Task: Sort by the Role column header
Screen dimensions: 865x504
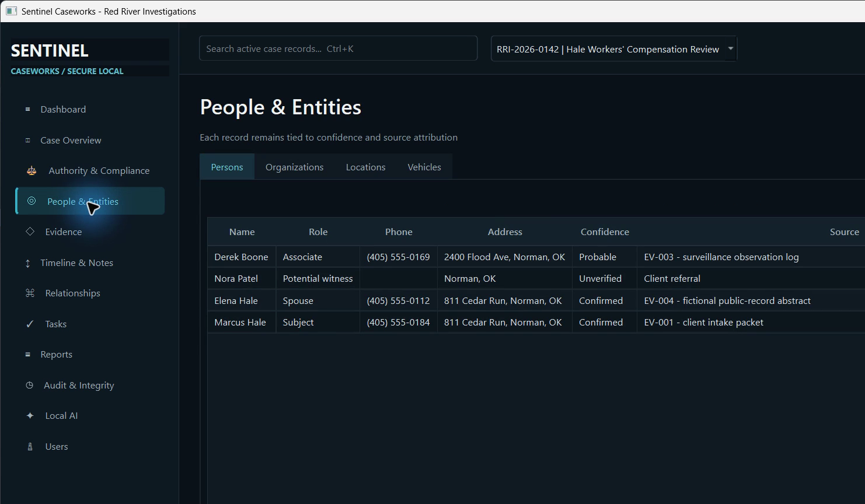Action: coord(318,232)
